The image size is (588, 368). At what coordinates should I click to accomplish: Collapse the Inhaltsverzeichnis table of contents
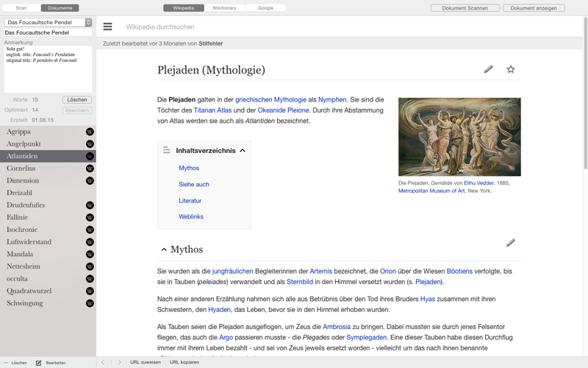click(243, 151)
